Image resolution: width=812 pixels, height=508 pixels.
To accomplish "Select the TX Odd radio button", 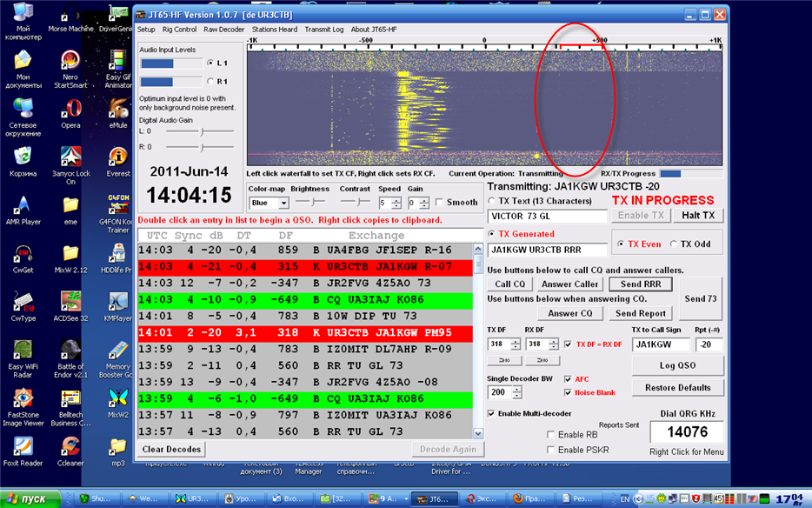I will [673, 244].
